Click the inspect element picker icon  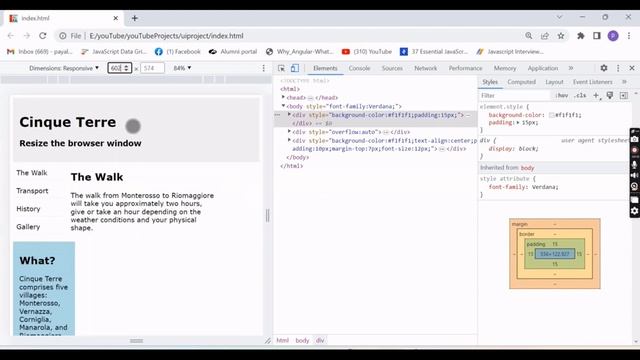(x=281, y=68)
